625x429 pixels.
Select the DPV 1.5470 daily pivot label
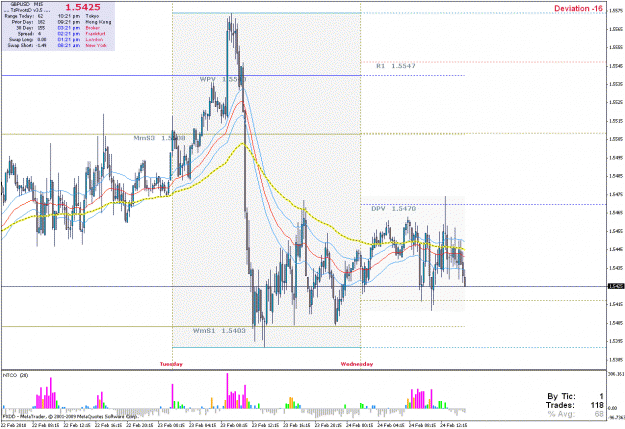393,209
